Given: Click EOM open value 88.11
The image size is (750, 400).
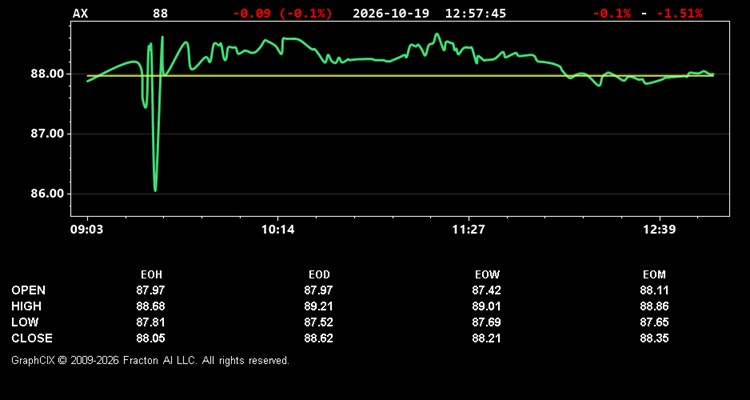Looking at the screenshot, I should tap(654, 290).
